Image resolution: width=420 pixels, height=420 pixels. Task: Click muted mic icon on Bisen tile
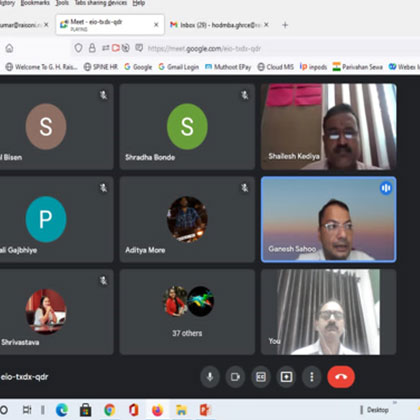103,95
